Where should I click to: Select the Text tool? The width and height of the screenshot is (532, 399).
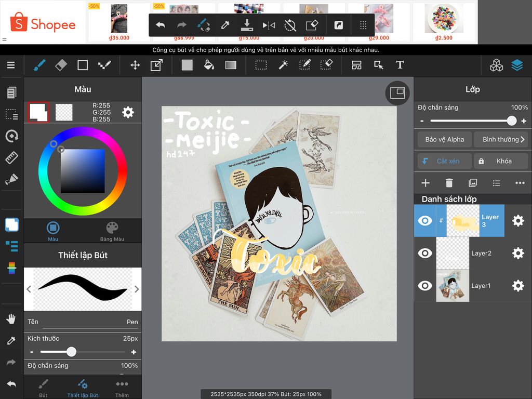coord(400,65)
